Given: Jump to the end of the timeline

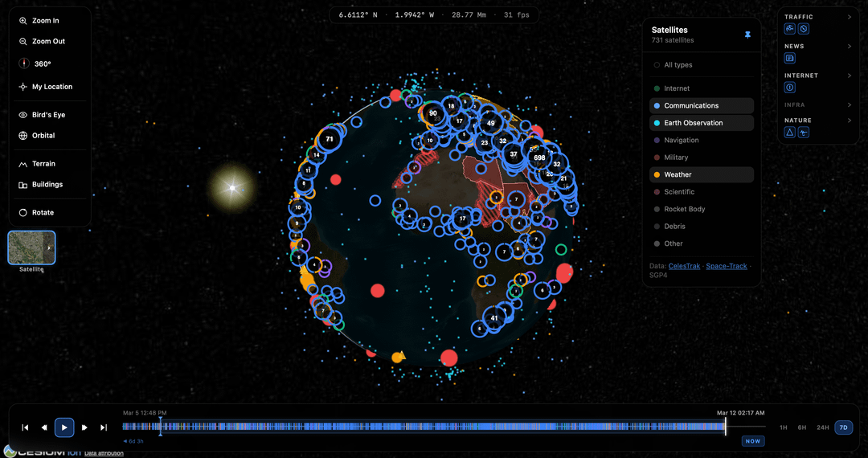Looking at the screenshot, I should pyautogui.click(x=104, y=427).
